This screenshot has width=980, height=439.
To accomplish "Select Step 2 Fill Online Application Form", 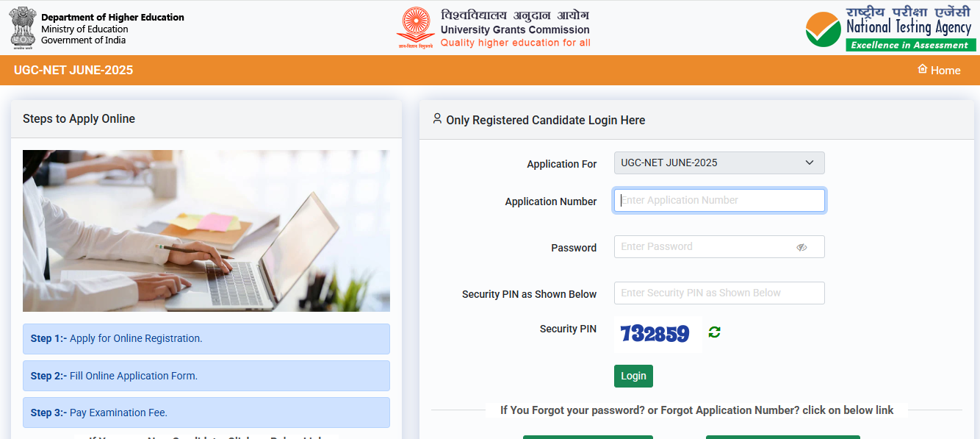I will tap(206, 376).
